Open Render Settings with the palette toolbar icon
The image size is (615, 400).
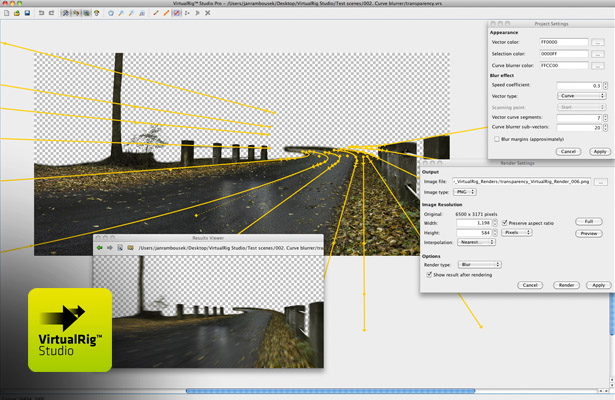[76, 13]
